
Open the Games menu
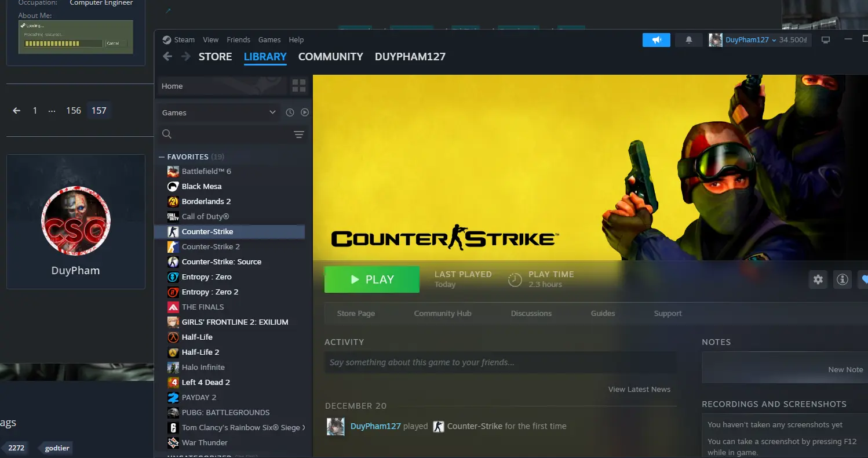coord(269,40)
